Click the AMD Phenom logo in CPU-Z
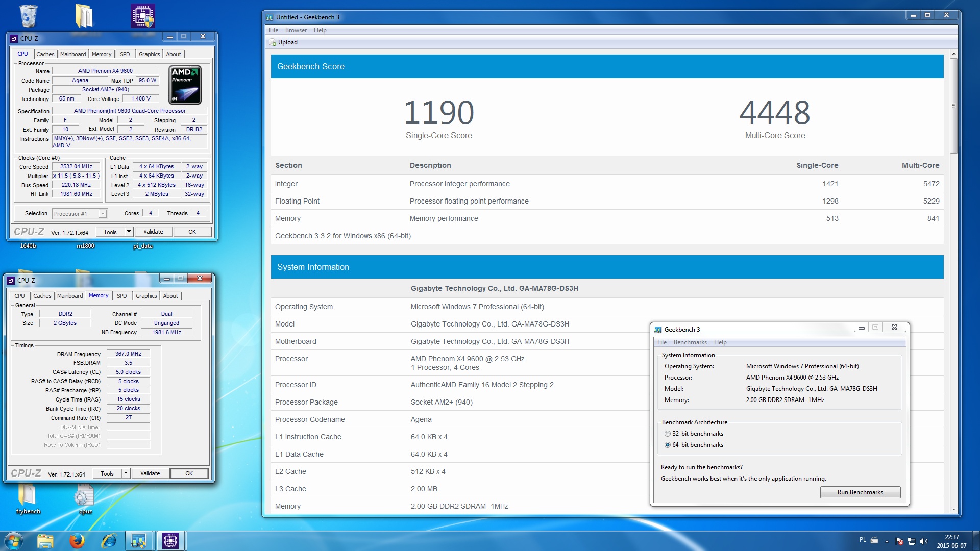This screenshot has height=551, width=980. (185, 85)
